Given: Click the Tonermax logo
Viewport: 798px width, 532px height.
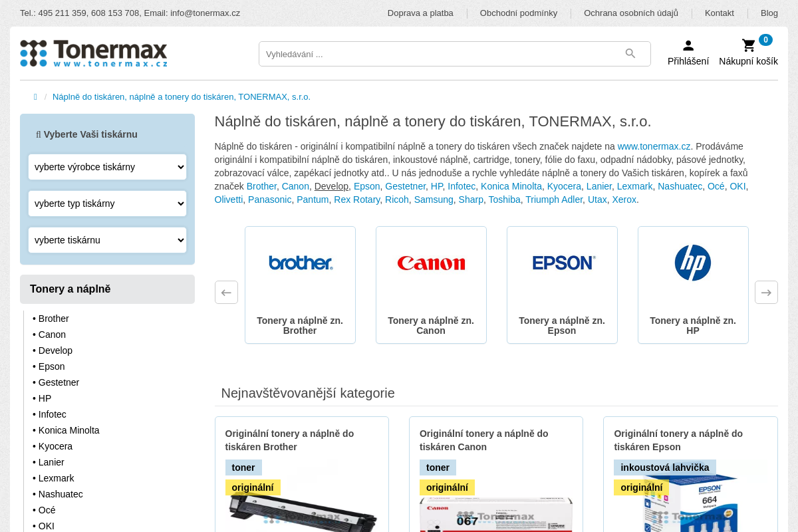Looking at the screenshot, I should tap(94, 53).
